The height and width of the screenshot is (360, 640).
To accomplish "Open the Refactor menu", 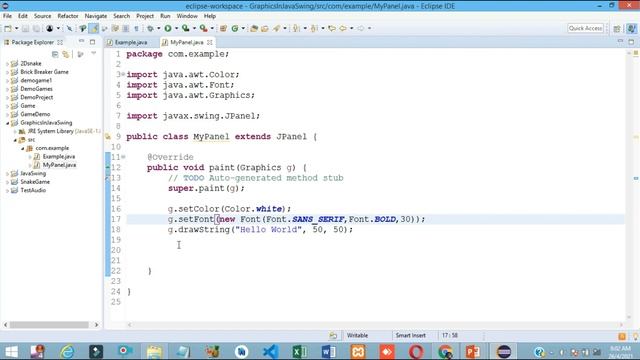I will click(68, 16).
